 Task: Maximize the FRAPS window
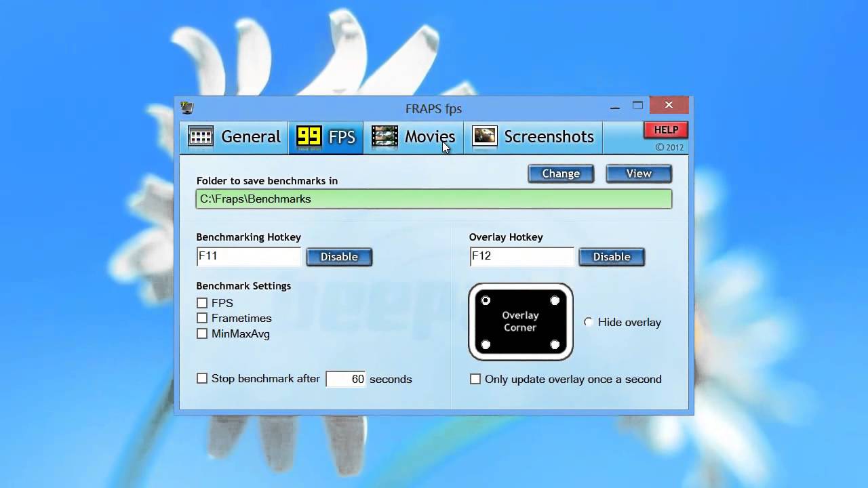click(637, 106)
